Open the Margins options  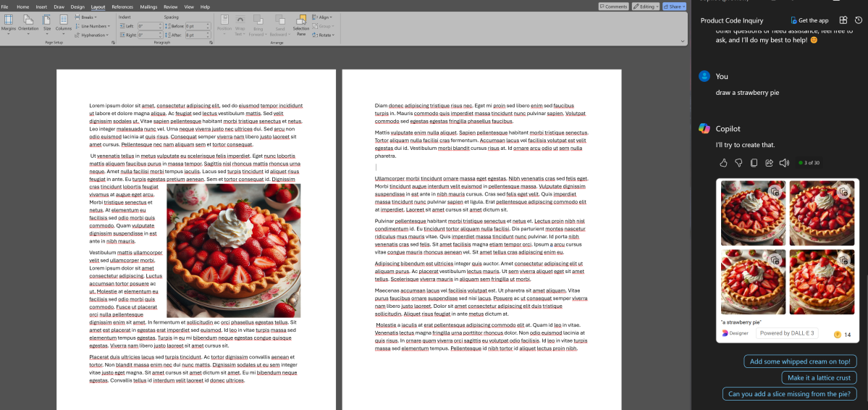[x=8, y=25]
